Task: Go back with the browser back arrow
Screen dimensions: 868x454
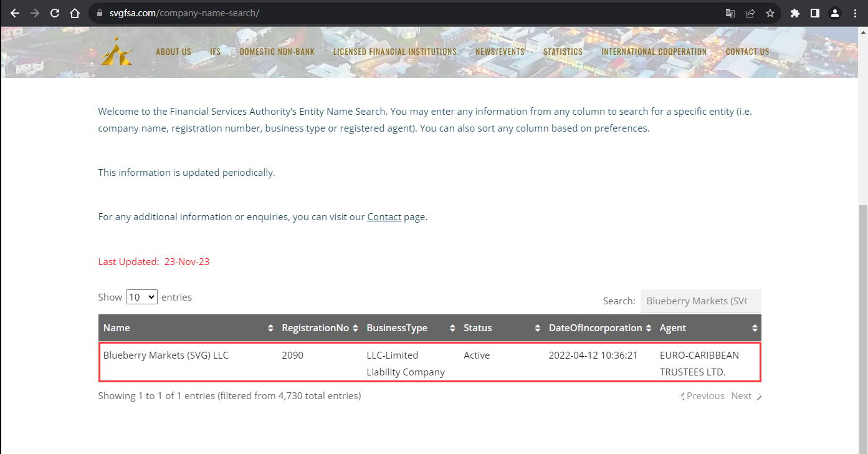Action: (15, 13)
